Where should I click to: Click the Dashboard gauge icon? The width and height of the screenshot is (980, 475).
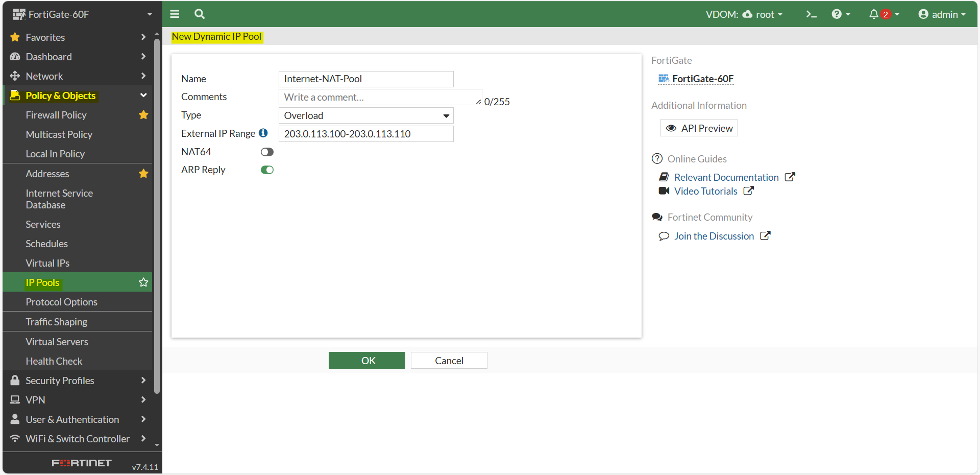15,57
